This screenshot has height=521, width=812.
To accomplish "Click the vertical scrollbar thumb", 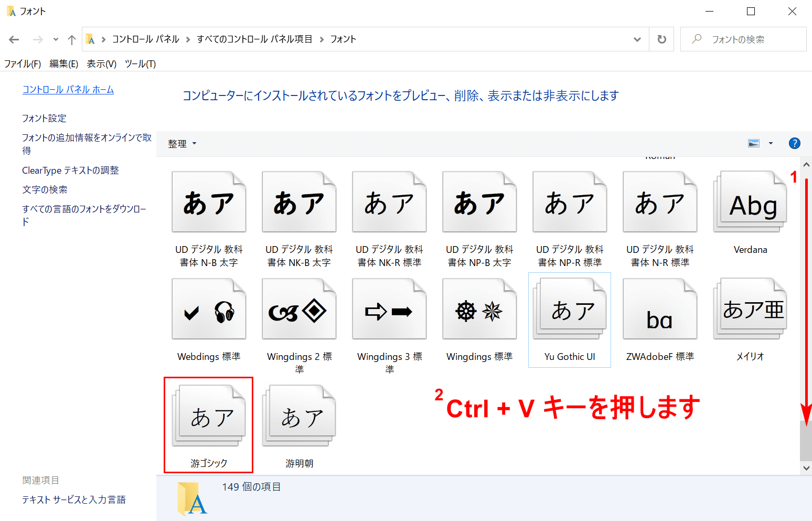I will coord(806,441).
